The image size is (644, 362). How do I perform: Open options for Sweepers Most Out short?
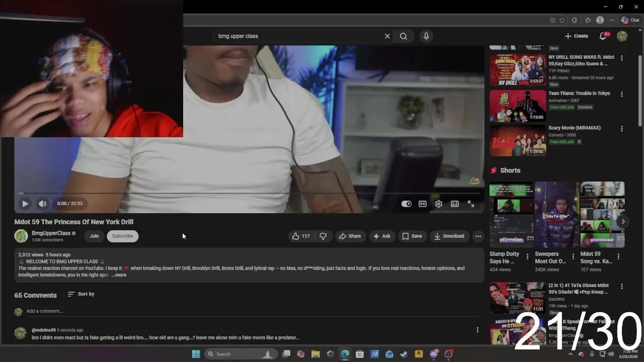click(x=573, y=256)
